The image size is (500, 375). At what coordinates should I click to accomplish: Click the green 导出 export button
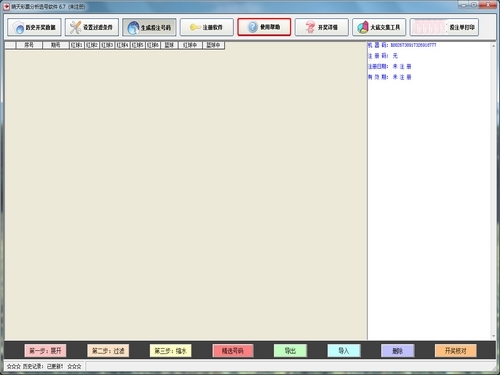coord(290,351)
